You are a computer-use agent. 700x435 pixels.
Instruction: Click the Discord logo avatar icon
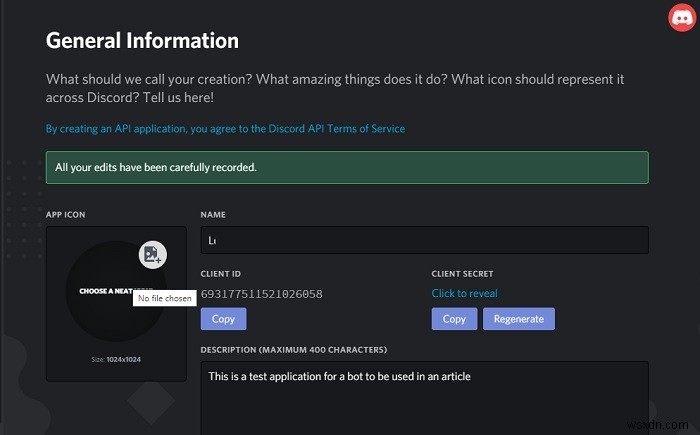[x=682, y=18]
